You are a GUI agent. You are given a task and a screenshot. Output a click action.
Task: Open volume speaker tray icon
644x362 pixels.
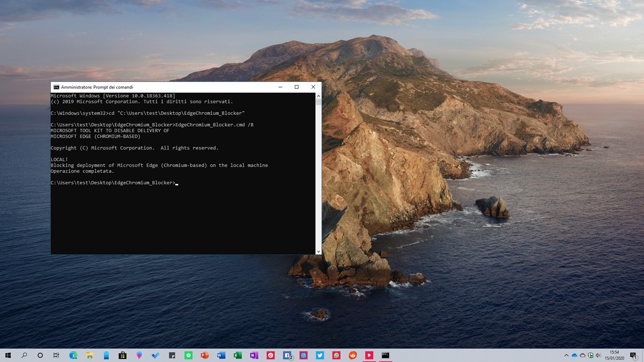click(x=598, y=355)
